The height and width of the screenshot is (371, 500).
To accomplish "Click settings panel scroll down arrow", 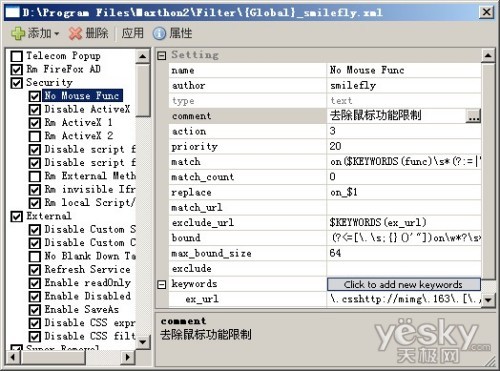I will click(x=488, y=300).
